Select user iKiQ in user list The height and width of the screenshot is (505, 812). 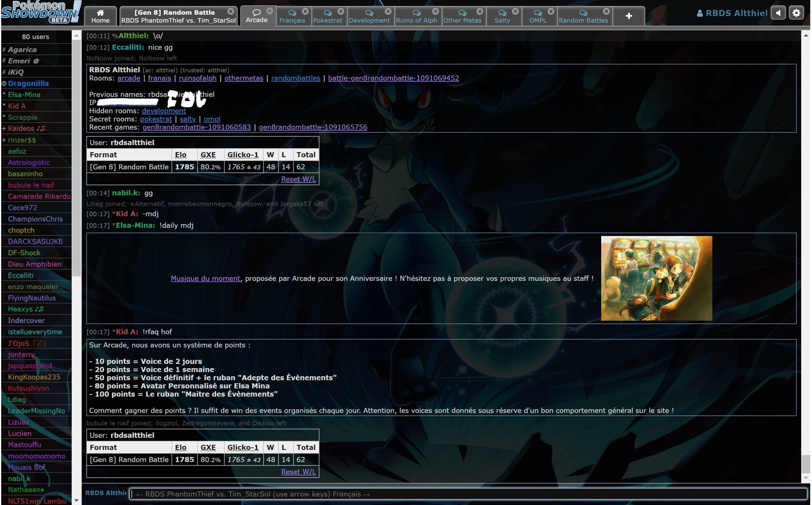coord(36,72)
